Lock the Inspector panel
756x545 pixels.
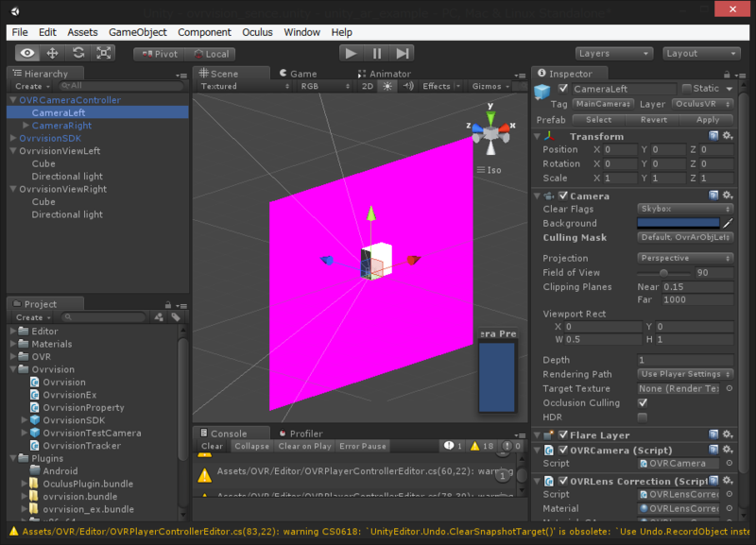[727, 75]
